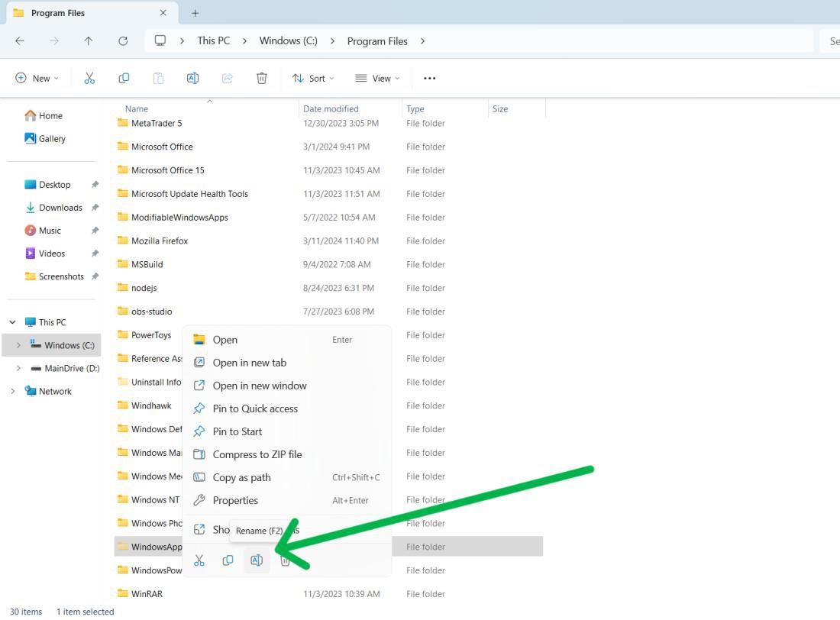Go up one folder level arrow
Viewport: 840px width, 620px height.
point(89,40)
